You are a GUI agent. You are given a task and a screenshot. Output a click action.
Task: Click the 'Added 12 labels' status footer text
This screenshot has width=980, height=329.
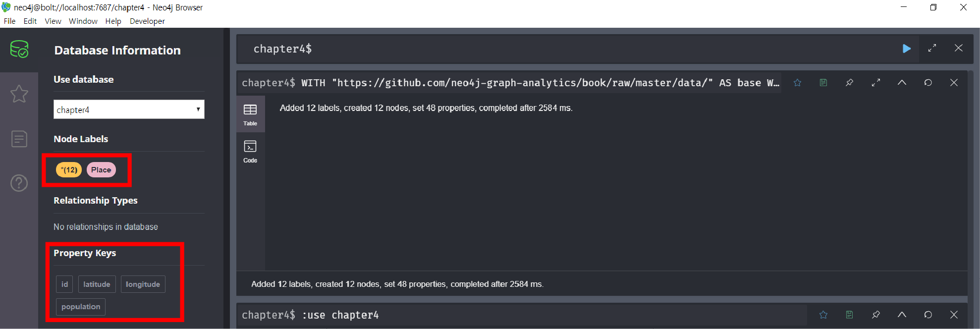coord(397,284)
